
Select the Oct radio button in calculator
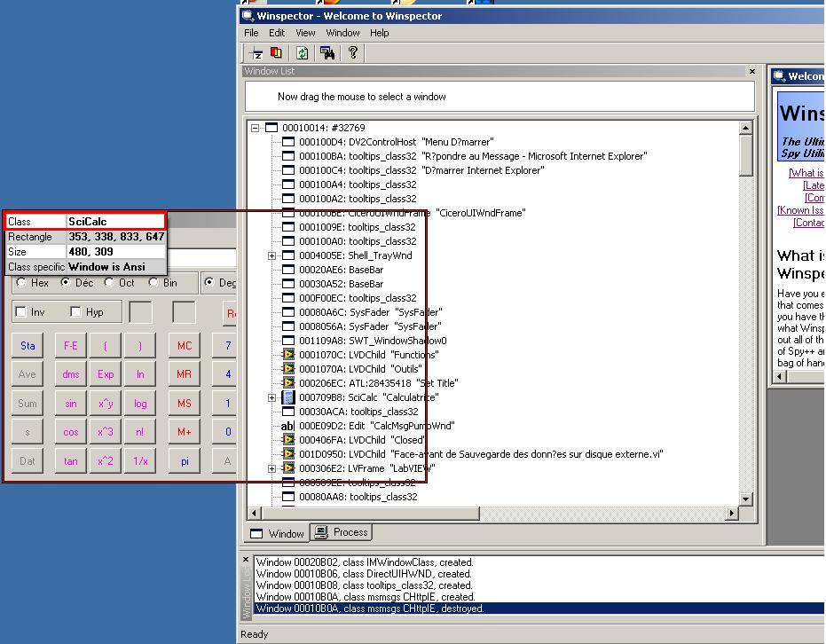(x=109, y=282)
